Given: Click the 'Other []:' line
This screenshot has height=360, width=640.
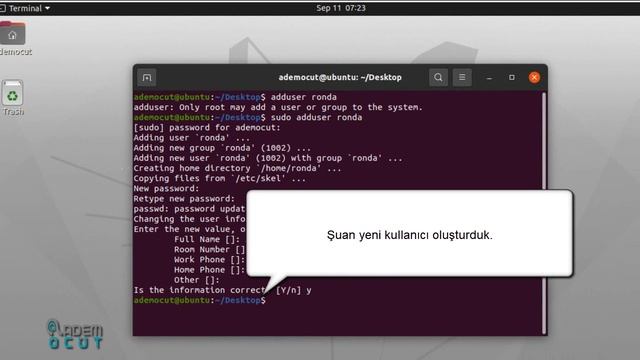Looking at the screenshot, I should coord(197,280).
